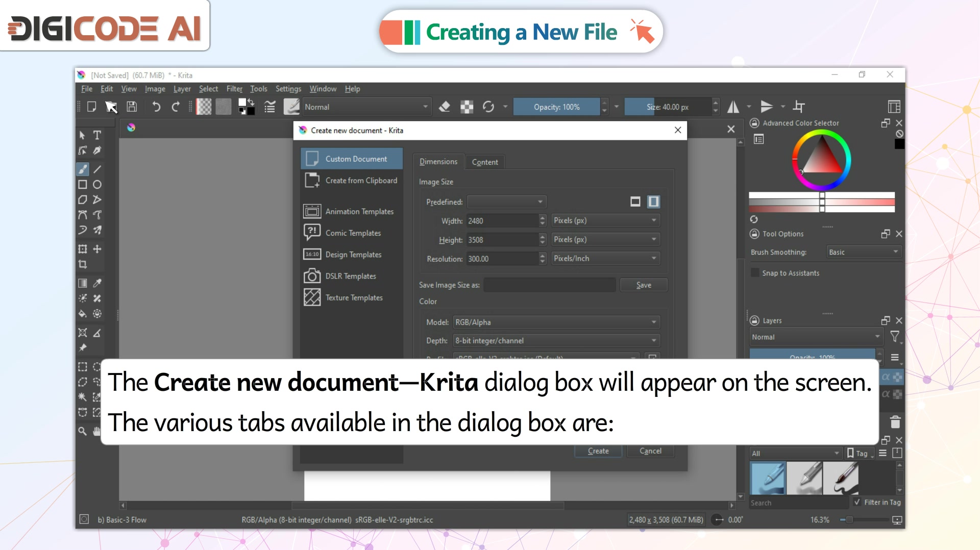Select the Line tool
This screenshot has height=550, width=980.
[x=97, y=169]
